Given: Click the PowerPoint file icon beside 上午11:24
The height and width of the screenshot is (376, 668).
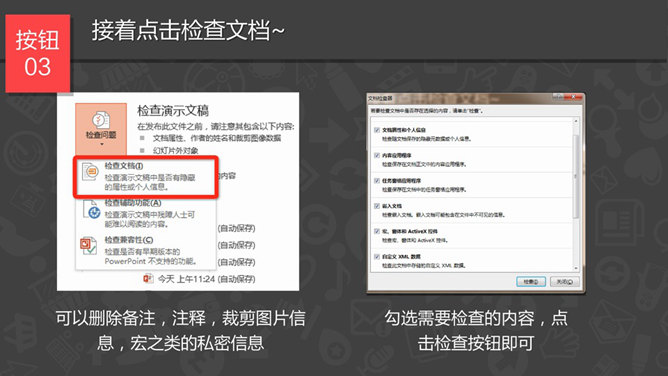Looking at the screenshot, I should (148, 278).
